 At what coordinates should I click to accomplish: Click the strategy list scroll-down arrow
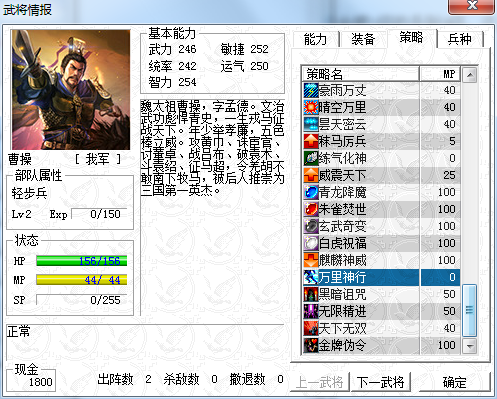tap(470, 346)
